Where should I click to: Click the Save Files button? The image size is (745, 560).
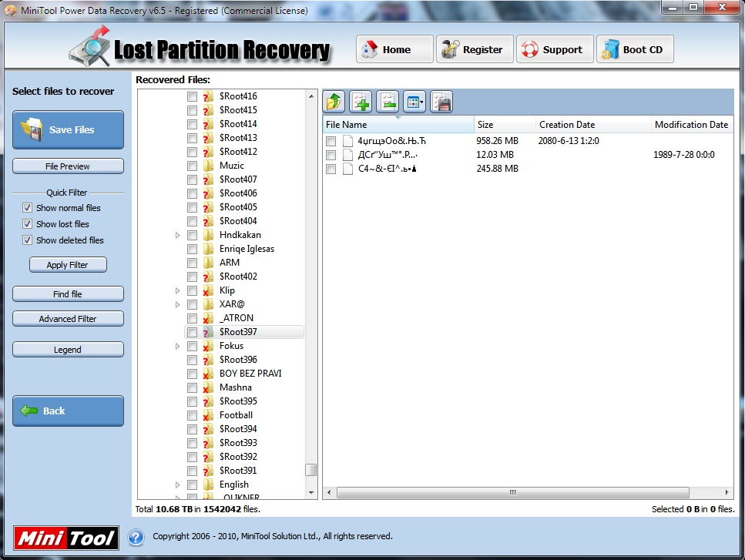click(68, 129)
